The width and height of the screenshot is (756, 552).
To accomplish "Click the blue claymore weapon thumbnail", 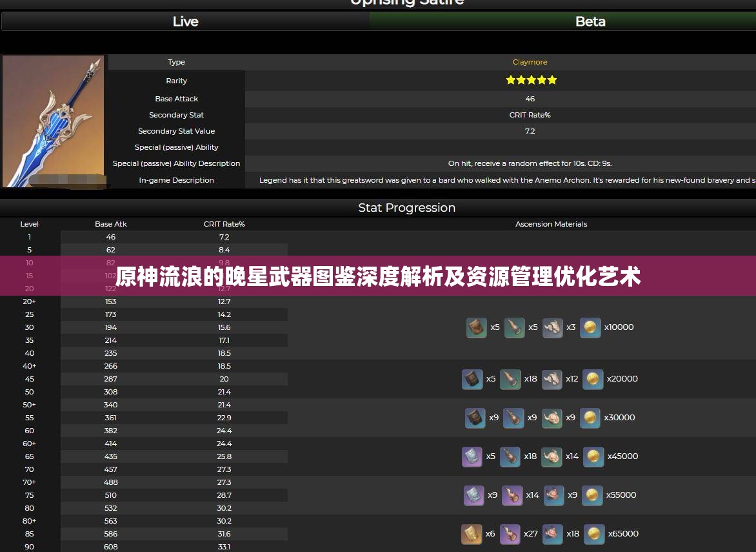I will point(53,121).
